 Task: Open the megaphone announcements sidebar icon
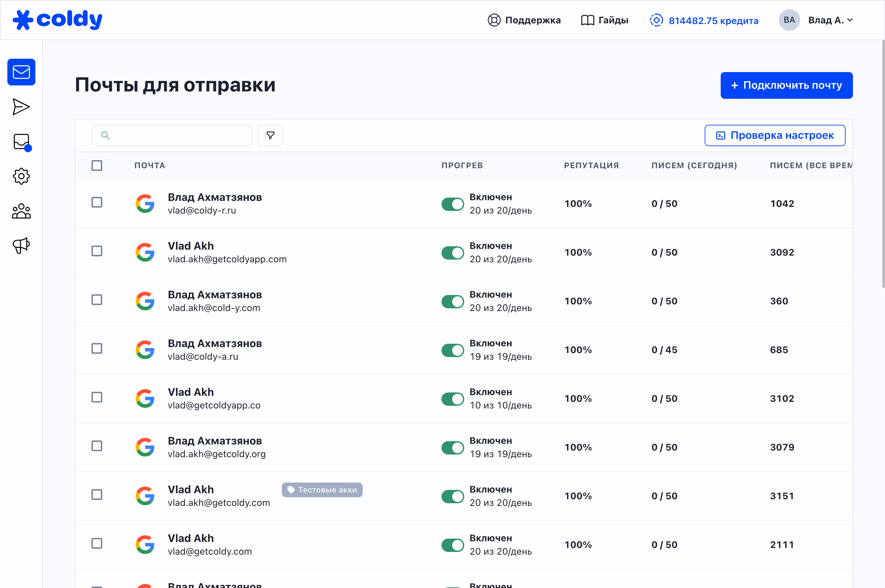click(x=21, y=246)
